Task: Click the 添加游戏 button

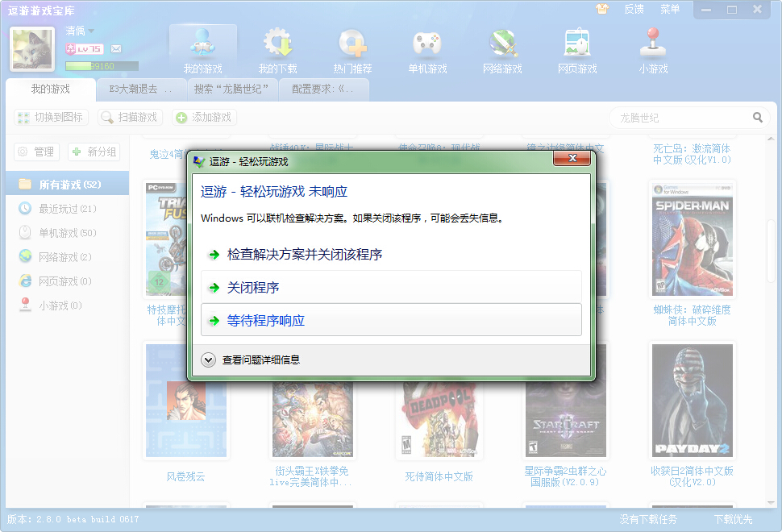Action: (204, 117)
